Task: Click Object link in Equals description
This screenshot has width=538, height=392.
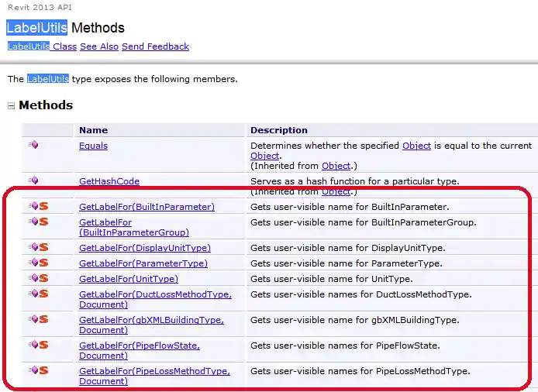Action: tap(416, 146)
